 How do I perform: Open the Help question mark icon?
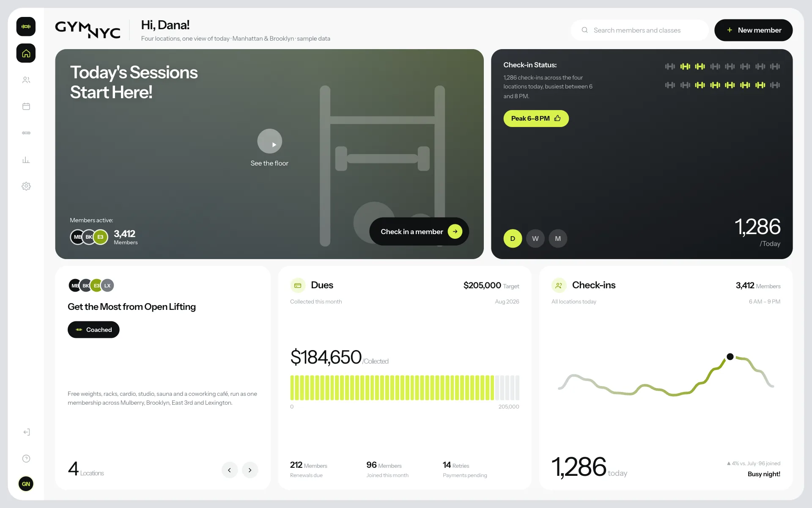click(26, 458)
